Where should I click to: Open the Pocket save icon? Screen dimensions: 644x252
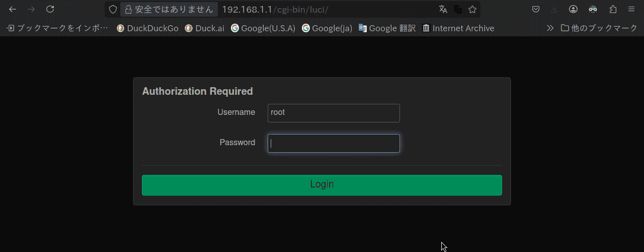536,9
